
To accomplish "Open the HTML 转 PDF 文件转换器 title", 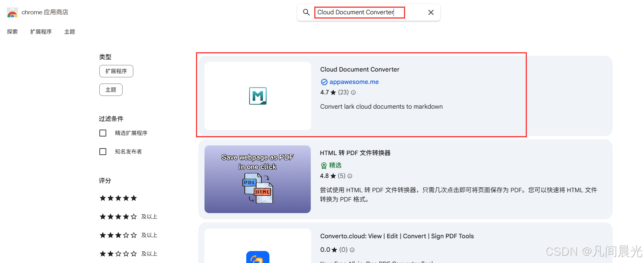I will coord(355,153).
